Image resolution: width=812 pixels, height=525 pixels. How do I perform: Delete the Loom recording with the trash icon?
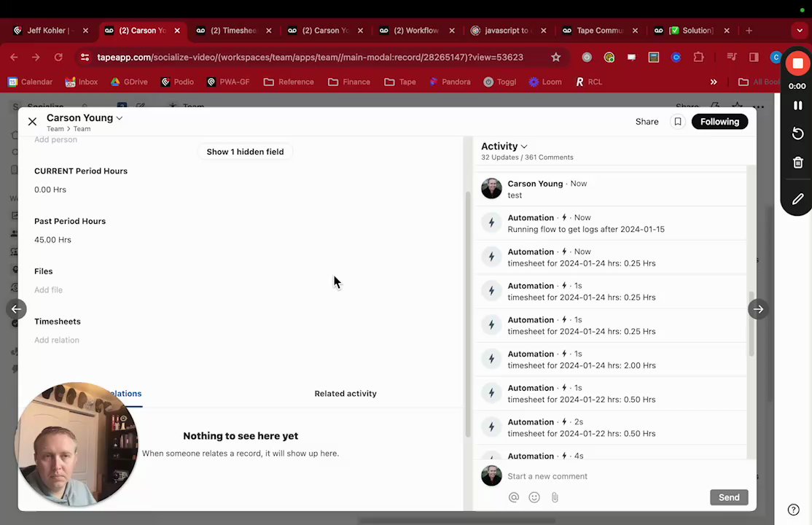(797, 163)
